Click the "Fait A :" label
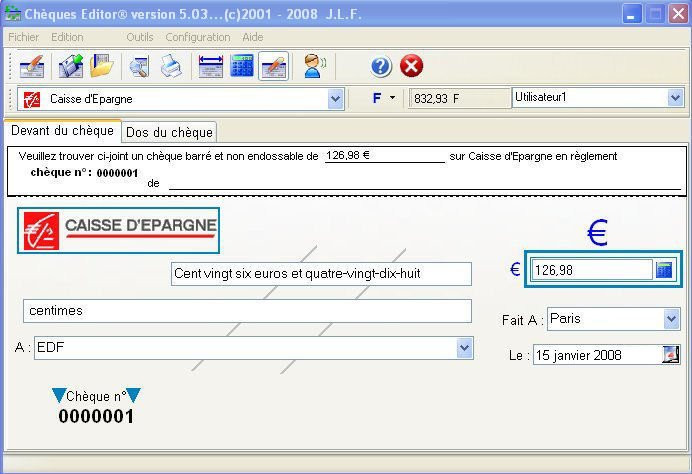Screen dimensions: 692x474 pyautogui.click(x=523, y=320)
